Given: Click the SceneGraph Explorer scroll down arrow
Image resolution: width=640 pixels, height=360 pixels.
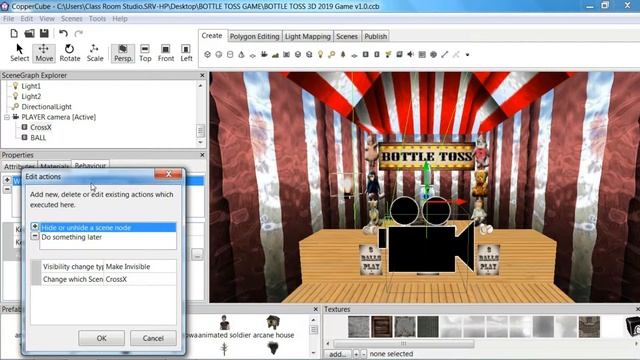Looking at the screenshot, I should [200, 142].
